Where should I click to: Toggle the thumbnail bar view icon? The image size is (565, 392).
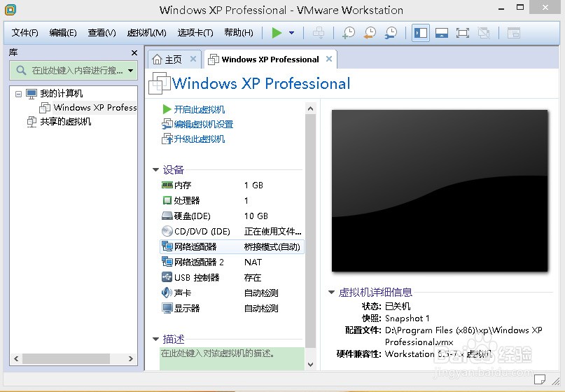[x=442, y=33]
